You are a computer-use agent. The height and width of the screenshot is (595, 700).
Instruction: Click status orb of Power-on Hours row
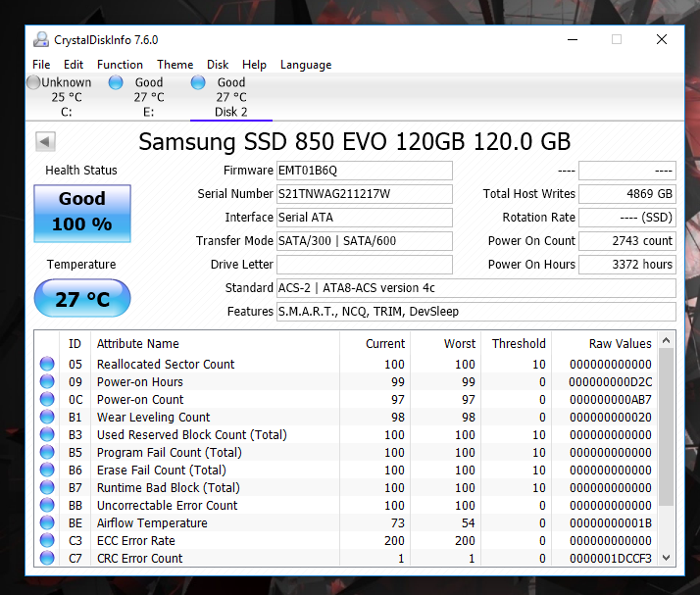[x=47, y=381]
